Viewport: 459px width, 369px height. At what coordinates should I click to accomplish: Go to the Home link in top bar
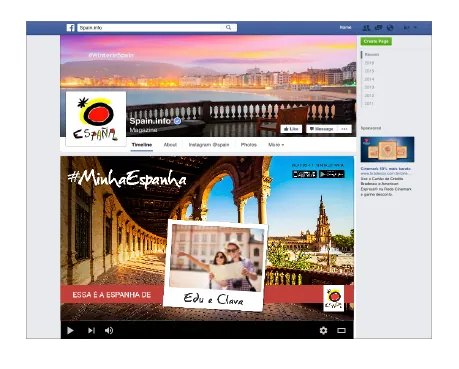[x=345, y=27]
